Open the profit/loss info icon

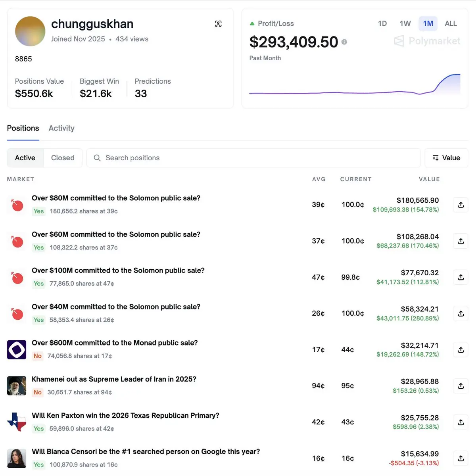344,42
